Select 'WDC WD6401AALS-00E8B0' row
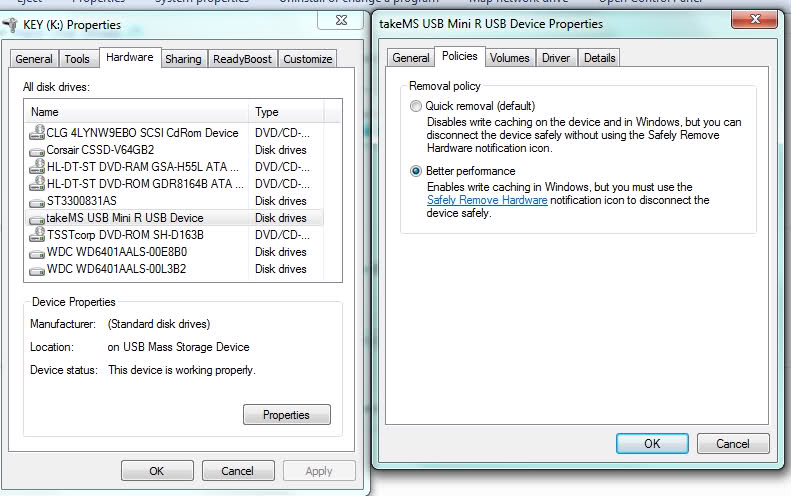This screenshot has height=496, width=791. click(x=174, y=252)
